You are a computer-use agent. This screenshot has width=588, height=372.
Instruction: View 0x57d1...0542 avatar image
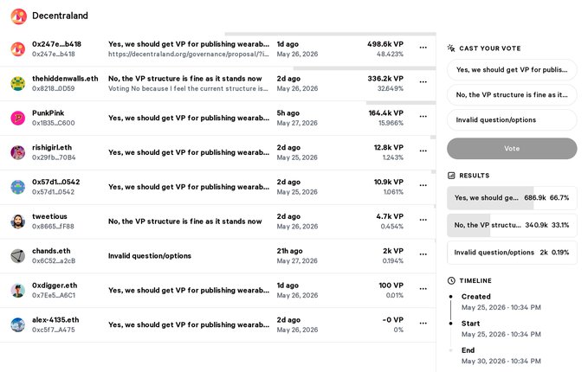17,187
